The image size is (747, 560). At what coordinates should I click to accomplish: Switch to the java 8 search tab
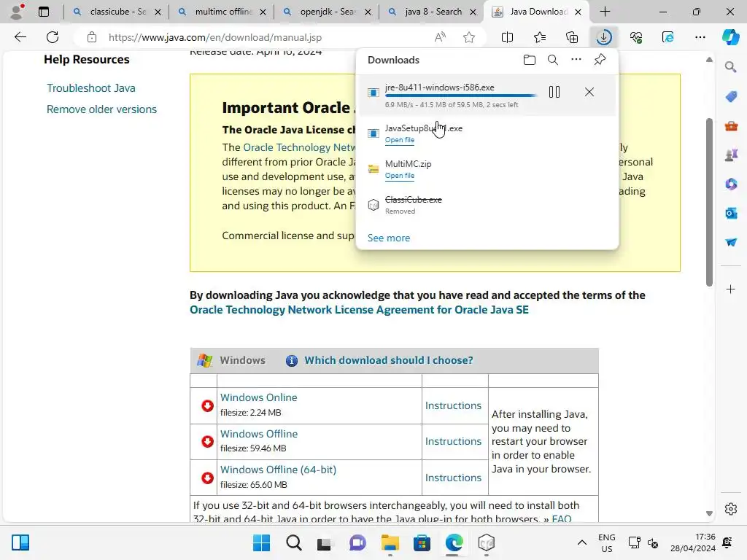(432, 12)
